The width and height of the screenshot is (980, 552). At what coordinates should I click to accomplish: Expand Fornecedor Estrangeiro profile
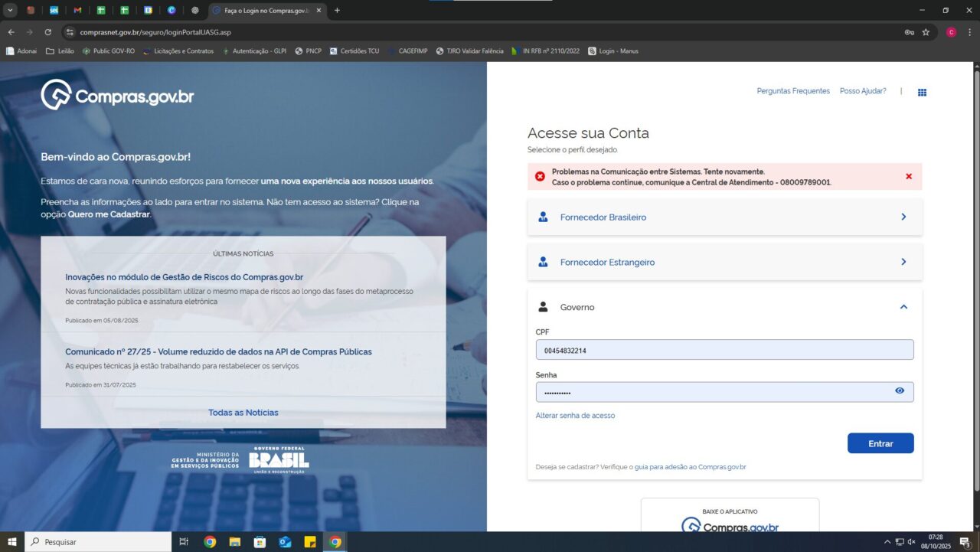724,262
